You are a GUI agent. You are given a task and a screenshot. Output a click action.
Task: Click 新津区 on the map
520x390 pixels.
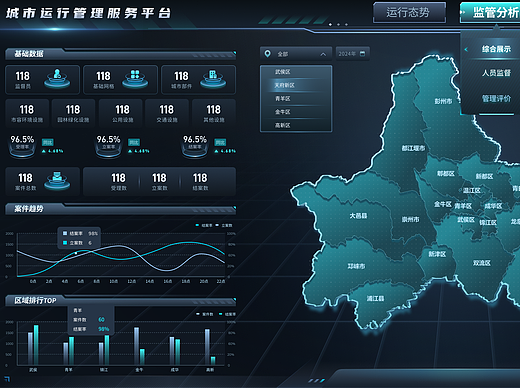(437, 254)
